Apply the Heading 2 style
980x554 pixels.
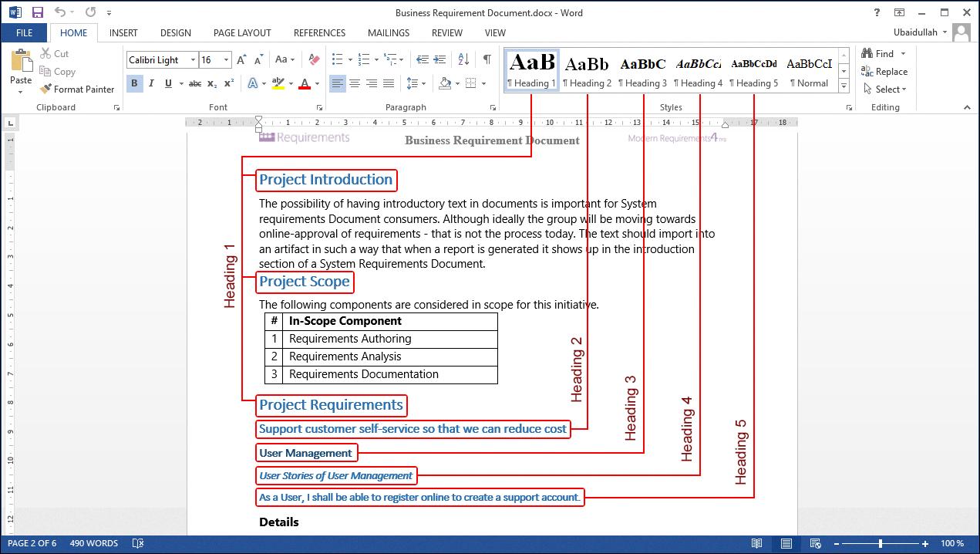[587, 70]
